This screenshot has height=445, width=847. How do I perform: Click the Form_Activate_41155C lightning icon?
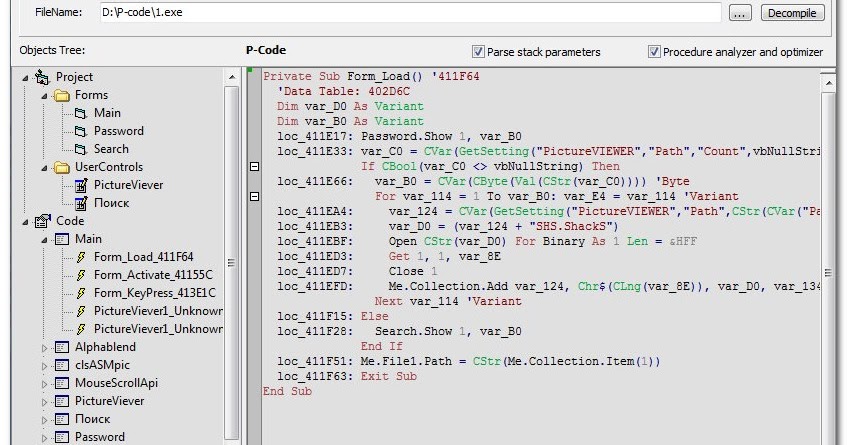[80, 275]
